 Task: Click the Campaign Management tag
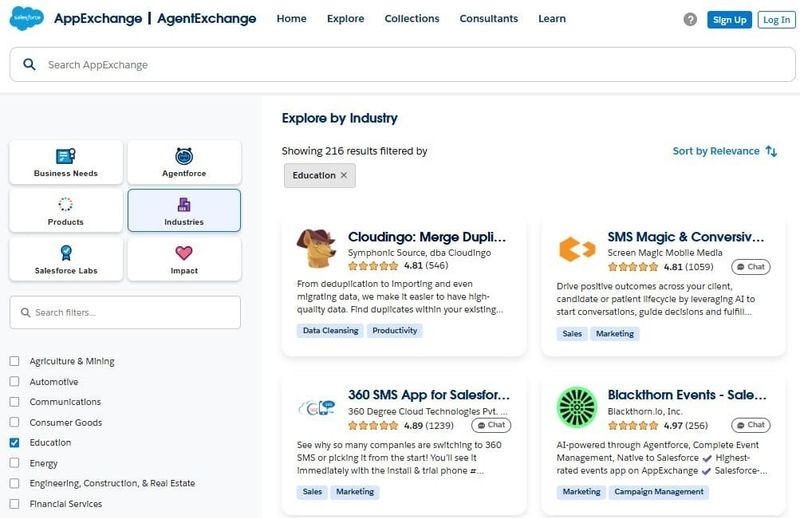659,492
